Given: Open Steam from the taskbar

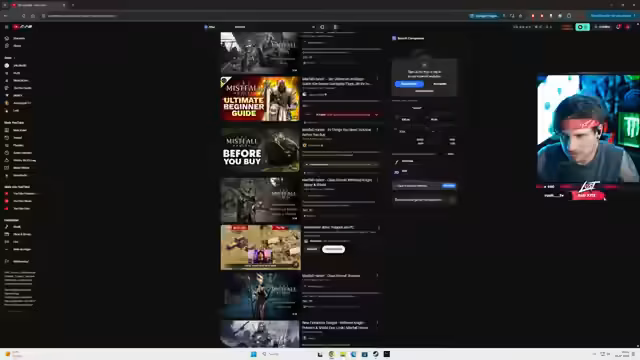Looking at the screenshot, I should 376,354.
